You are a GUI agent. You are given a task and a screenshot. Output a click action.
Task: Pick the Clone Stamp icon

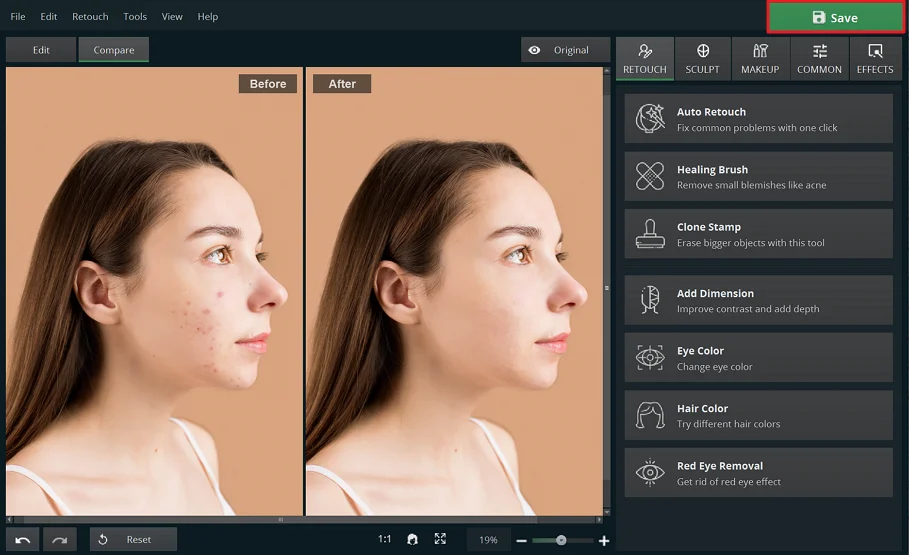(650, 234)
